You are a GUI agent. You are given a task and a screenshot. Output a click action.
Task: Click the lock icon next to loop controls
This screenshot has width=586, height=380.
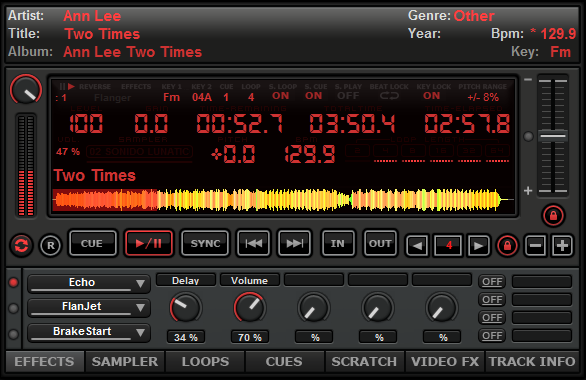[x=507, y=245]
